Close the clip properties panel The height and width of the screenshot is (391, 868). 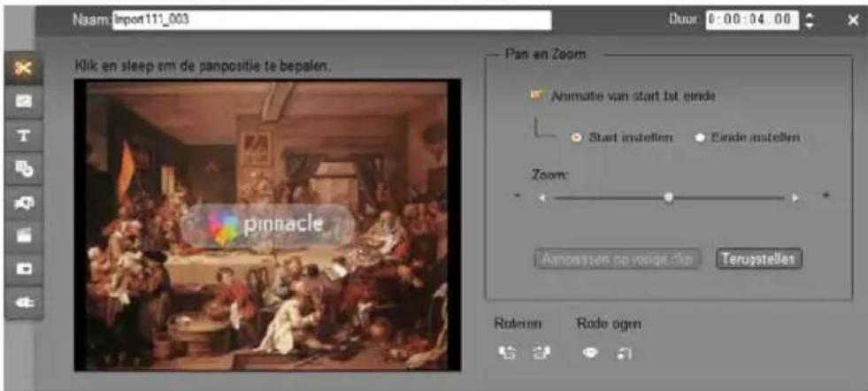point(852,21)
